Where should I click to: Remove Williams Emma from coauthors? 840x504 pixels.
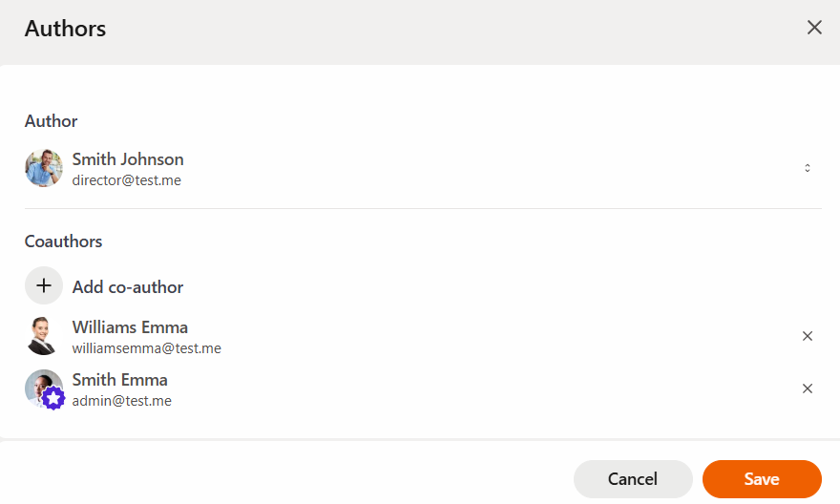807,336
